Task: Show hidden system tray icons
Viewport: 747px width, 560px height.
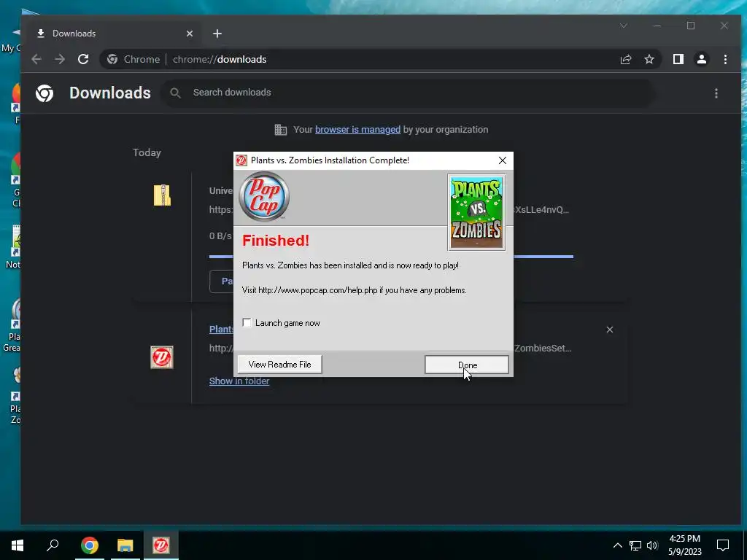Action: coord(617,545)
